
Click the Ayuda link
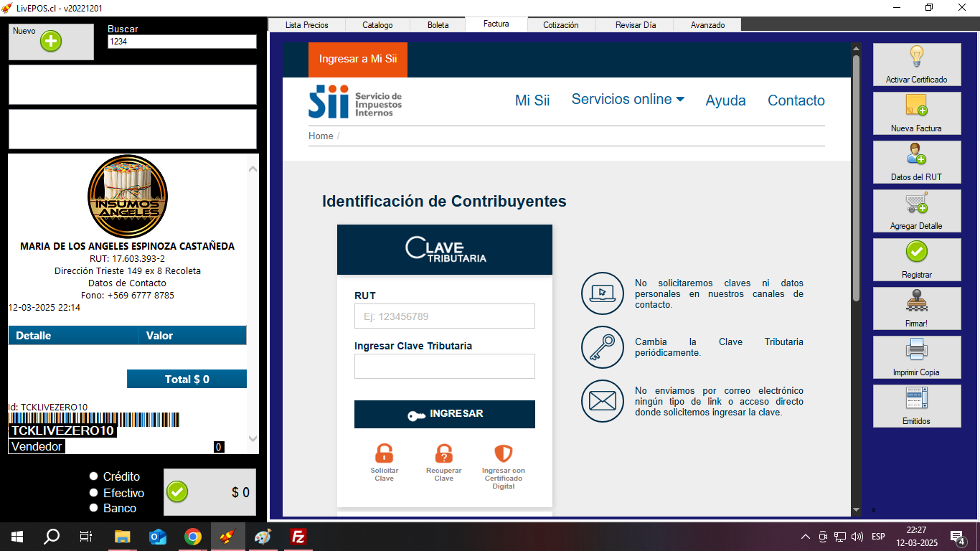[725, 100]
